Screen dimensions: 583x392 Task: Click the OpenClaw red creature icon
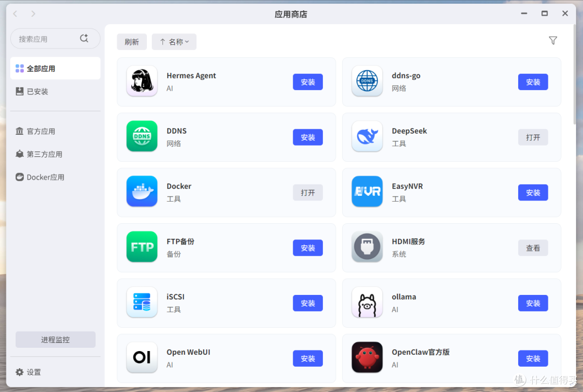pos(367,357)
